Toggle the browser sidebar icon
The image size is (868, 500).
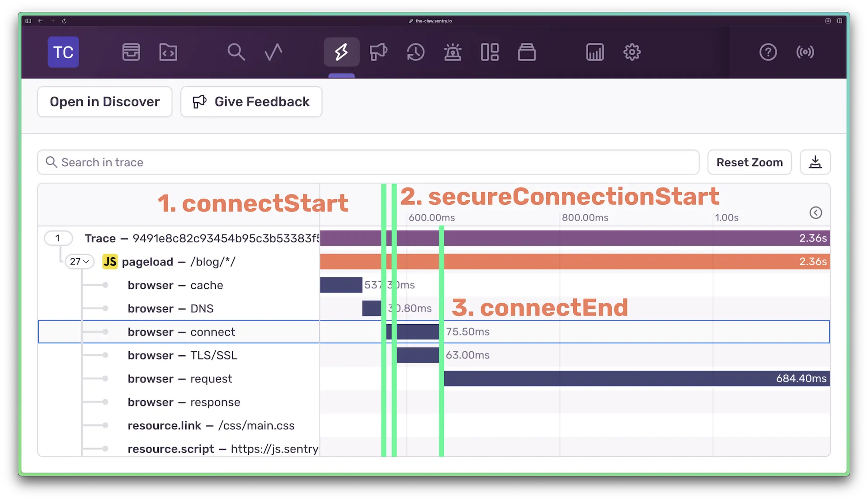pos(28,21)
